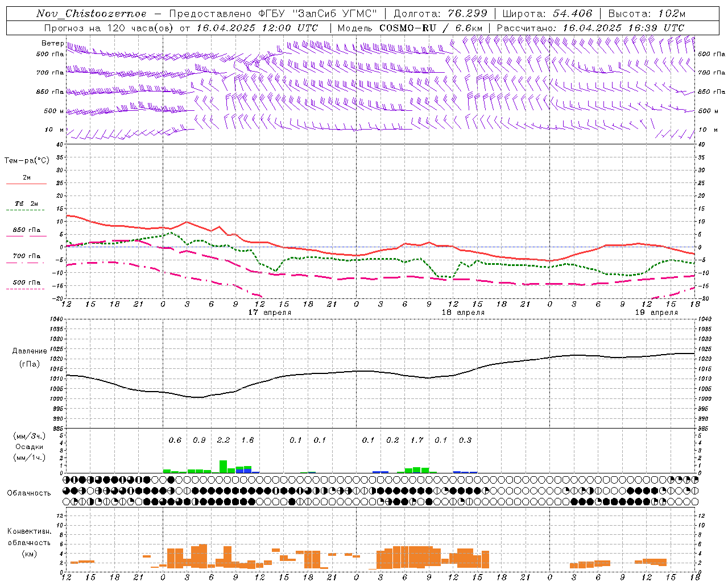The height and width of the screenshot is (582, 728).
Task: Click the Nov_Chistoozernoe station title
Action: pos(91,14)
